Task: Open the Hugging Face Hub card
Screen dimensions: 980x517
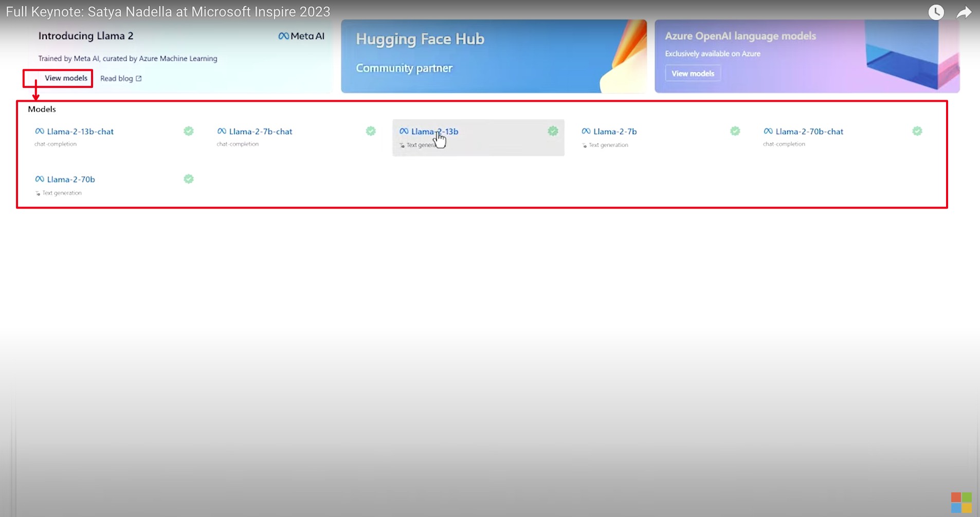Action: (x=494, y=56)
